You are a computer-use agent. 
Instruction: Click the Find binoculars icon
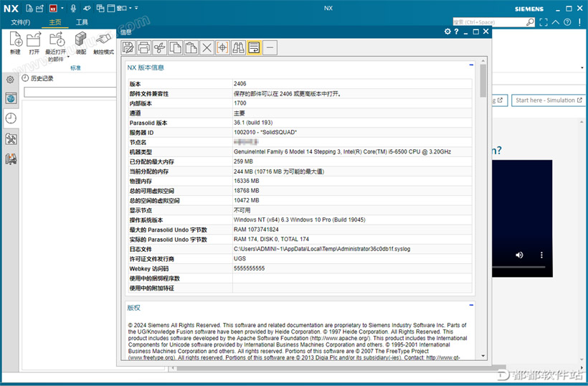[x=239, y=47]
